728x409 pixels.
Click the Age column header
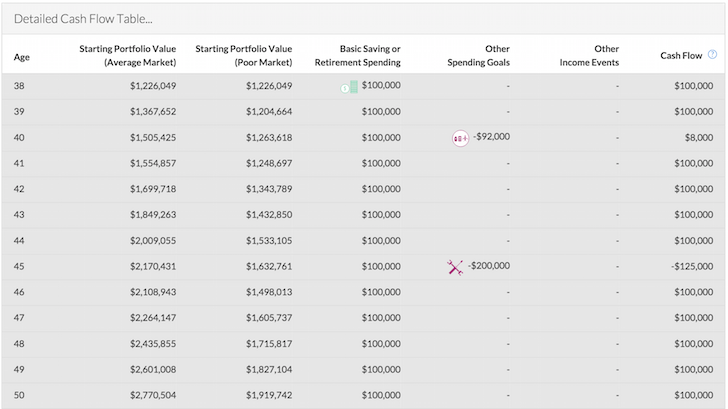pyautogui.click(x=21, y=57)
